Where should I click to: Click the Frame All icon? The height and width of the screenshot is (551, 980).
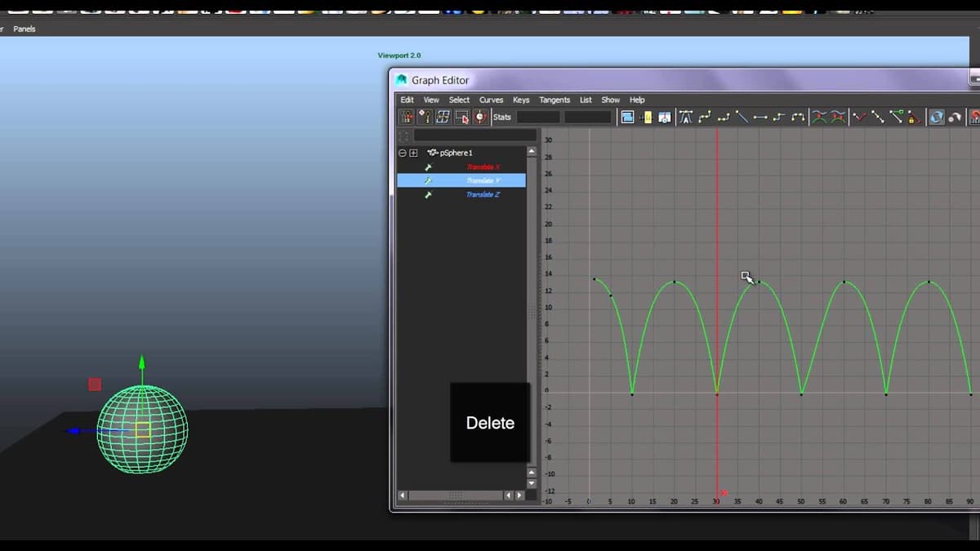(628, 117)
